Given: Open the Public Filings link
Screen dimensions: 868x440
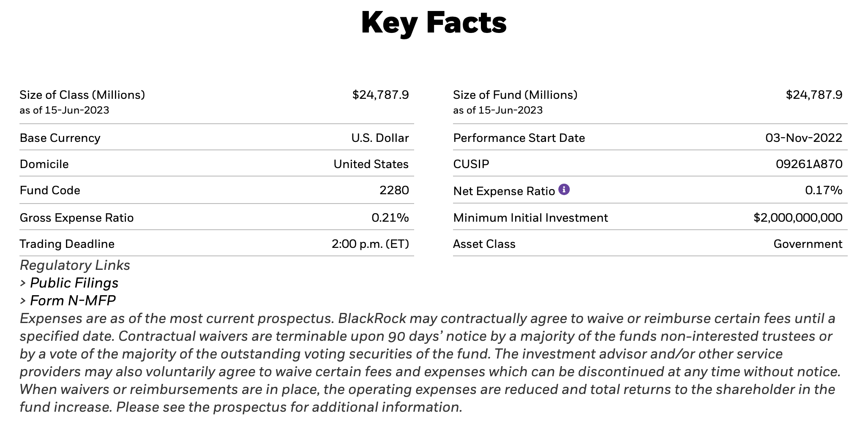Looking at the screenshot, I should coord(74,283).
